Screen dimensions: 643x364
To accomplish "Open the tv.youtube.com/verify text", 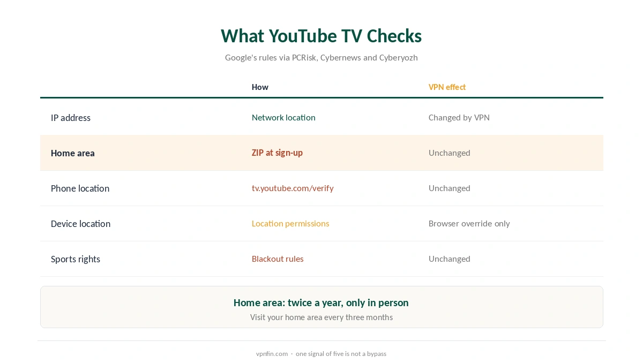I will coord(293,188).
